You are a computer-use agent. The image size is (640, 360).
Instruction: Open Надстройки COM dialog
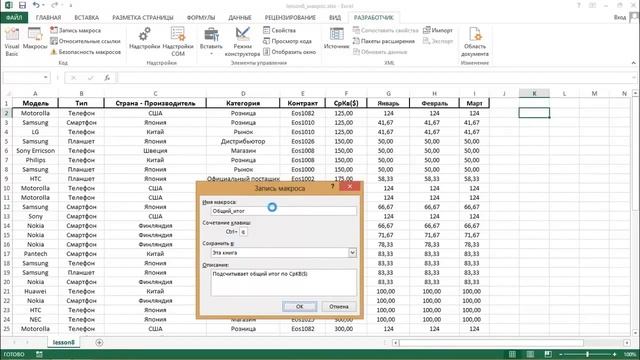coord(178,42)
